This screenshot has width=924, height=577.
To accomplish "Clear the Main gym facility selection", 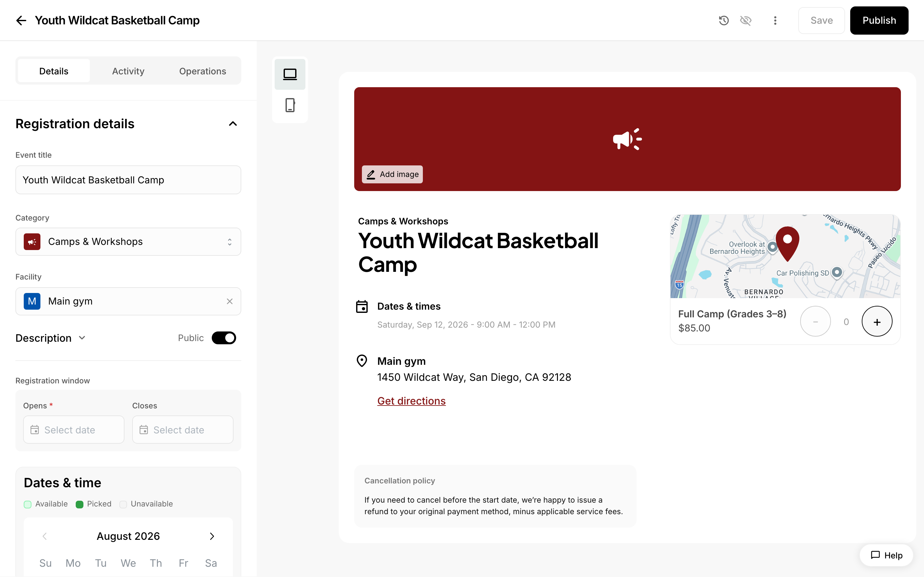I will pyautogui.click(x=229, y=301).
